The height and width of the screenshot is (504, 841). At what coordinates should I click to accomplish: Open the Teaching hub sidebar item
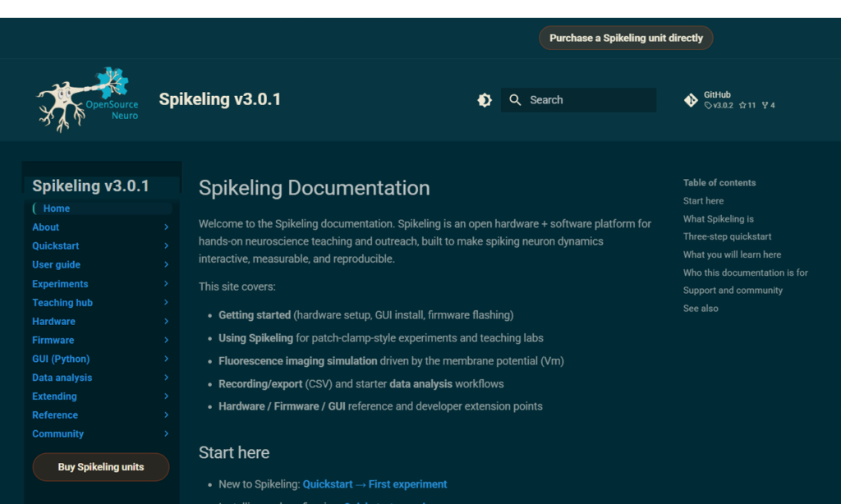62,303
